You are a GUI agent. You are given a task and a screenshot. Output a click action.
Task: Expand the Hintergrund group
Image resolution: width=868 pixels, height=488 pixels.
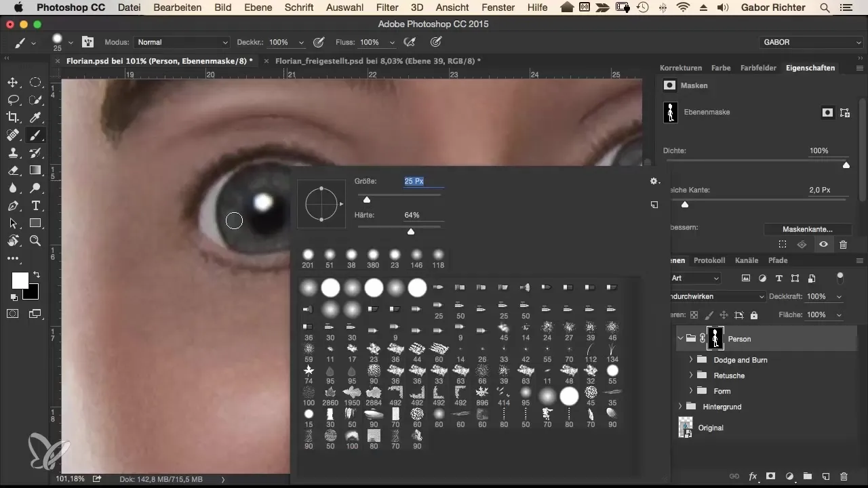(680, 407)
